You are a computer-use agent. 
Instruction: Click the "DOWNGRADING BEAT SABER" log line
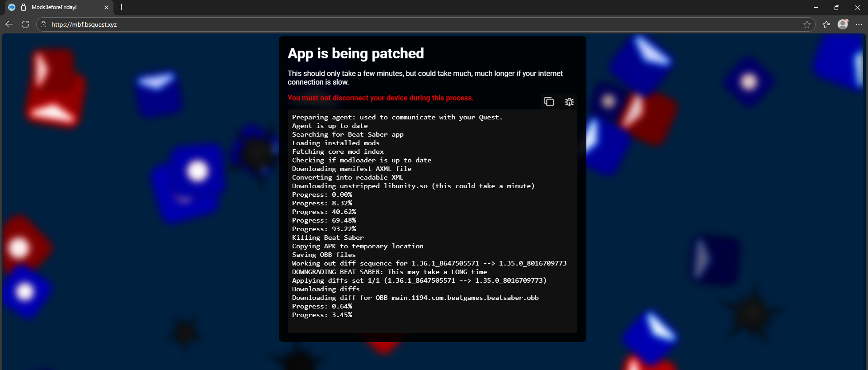pyautogui.click(x=389, y=272)
